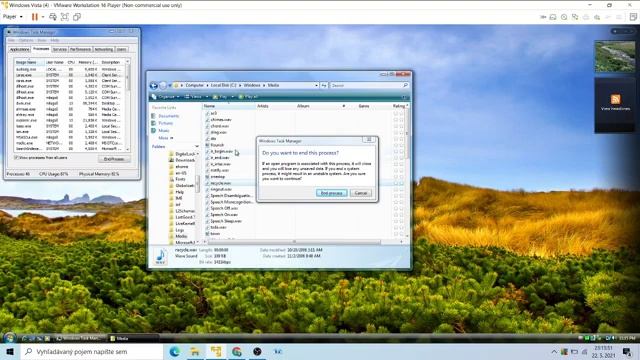Select chimes.wav file
640x360 pixels.
(x=218, y=120)
